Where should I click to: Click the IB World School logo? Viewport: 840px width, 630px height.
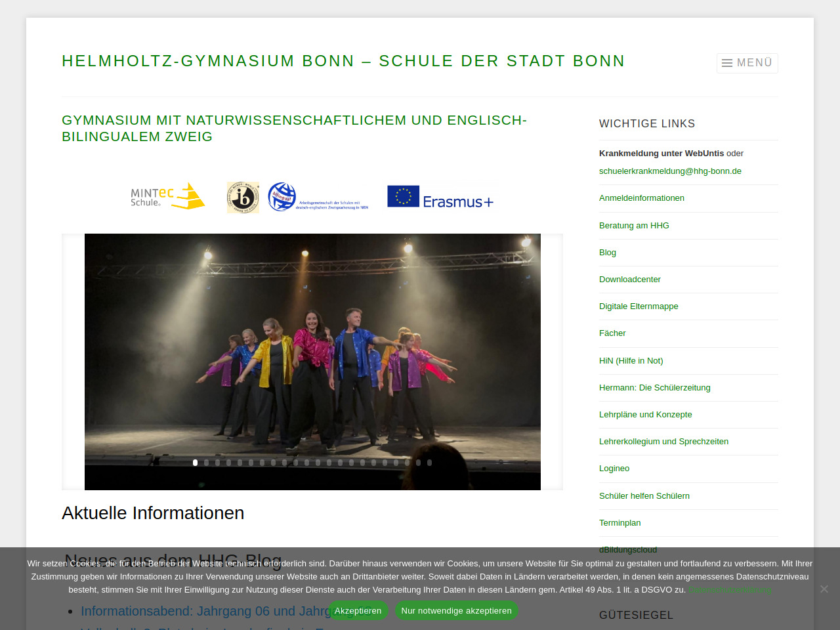pyautogui.click(x=243, y=198)
